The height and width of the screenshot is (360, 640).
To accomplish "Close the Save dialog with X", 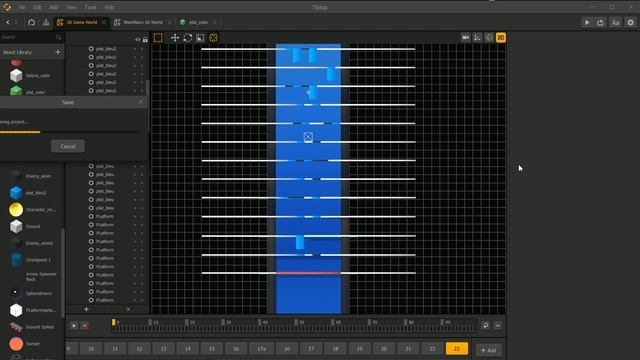I will [x=141, y=102].
